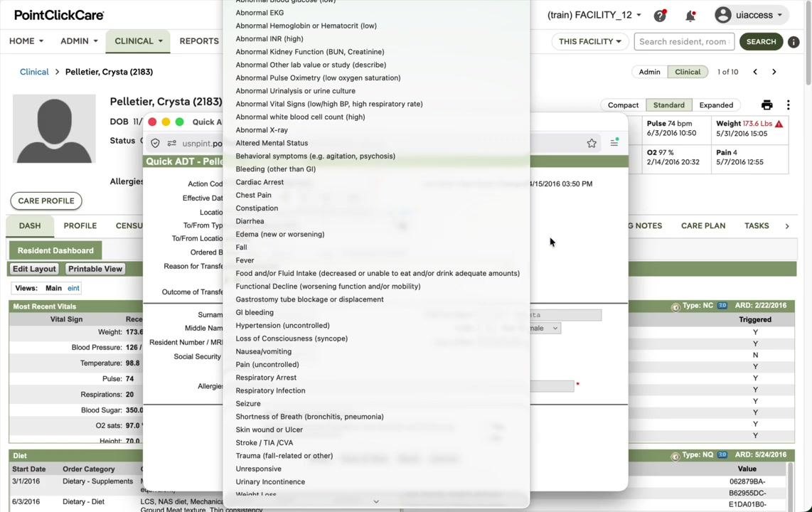Switch to Standard view
Viewport: 812px width, 512px height.
click(x=668, y=105)
